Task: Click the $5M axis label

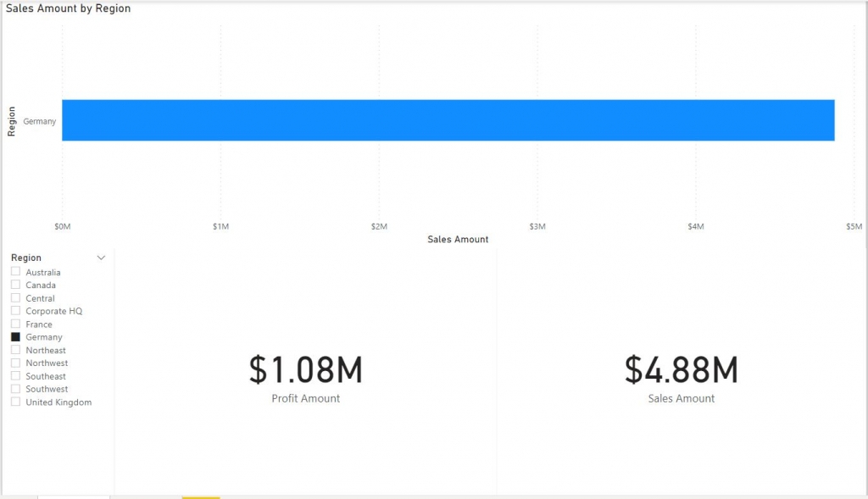Action: click(854, 226)
